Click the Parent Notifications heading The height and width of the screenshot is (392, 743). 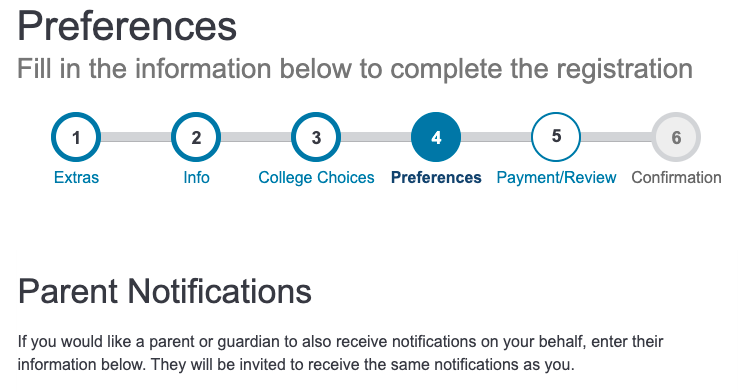click(x=164, y=291)
